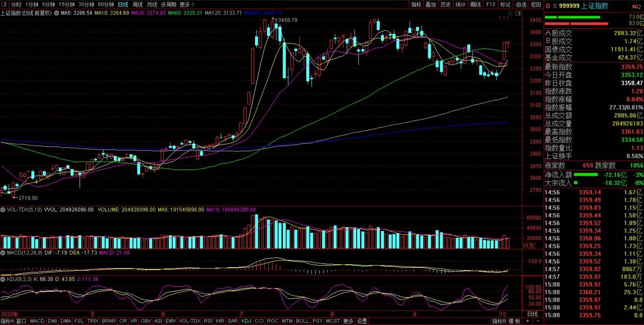Select the BOLL indicator
This screenshot has width=644, height=325.
coord(303,321)
